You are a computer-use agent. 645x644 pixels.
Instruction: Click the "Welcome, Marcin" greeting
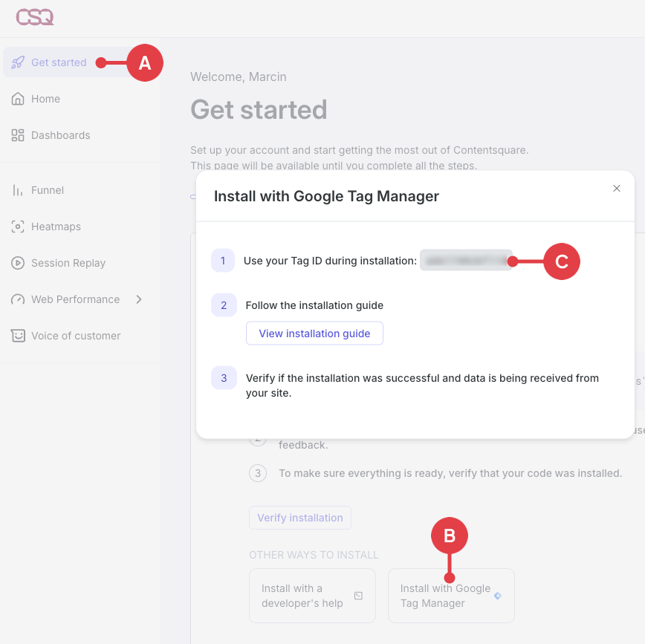pyautogui.click(x=239, y=77)
